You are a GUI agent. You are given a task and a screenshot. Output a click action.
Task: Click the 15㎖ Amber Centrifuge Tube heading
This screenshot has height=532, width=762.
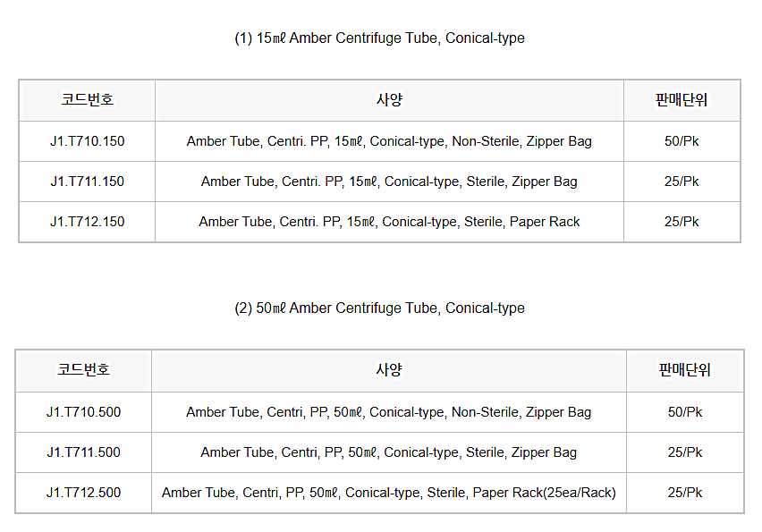pyautogui.click(x=379, y=38)
